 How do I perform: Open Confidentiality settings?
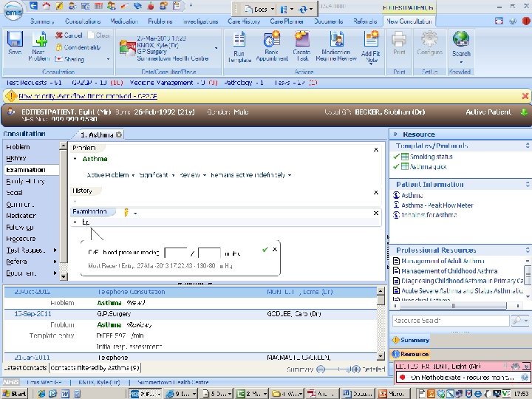[x=78, y=47]
